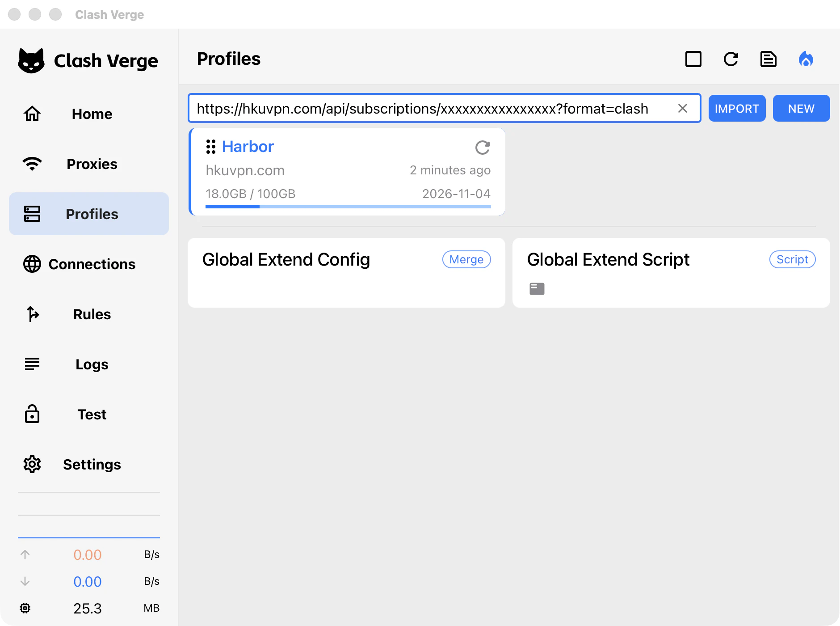Click the 18.0GB / 100GB usage text
The height and width of the screenshot is (626, 840).
(x=251, y=194)
